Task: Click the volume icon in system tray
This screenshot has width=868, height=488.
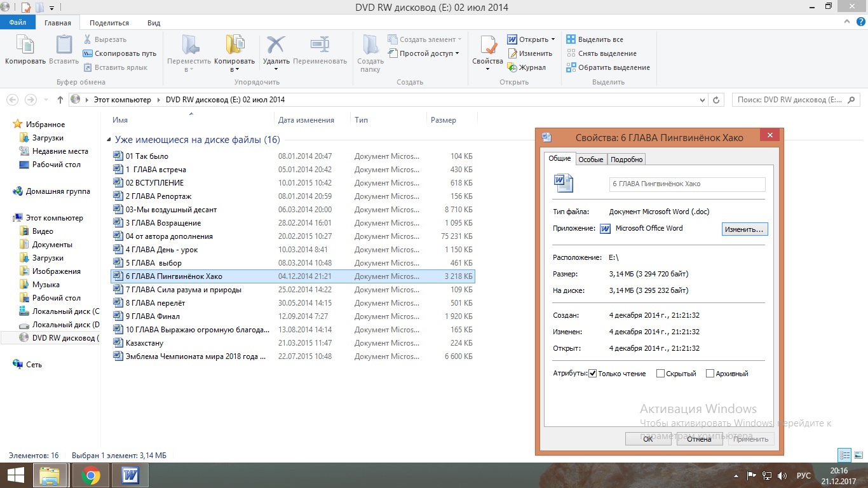Action: (x=783, y=475)
